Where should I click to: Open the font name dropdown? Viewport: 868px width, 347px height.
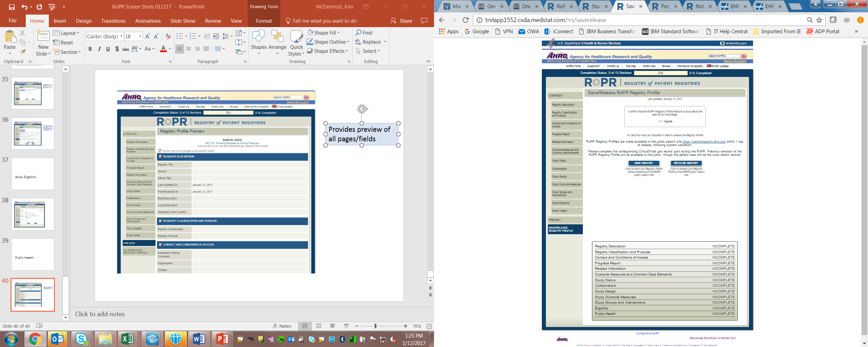121,36
